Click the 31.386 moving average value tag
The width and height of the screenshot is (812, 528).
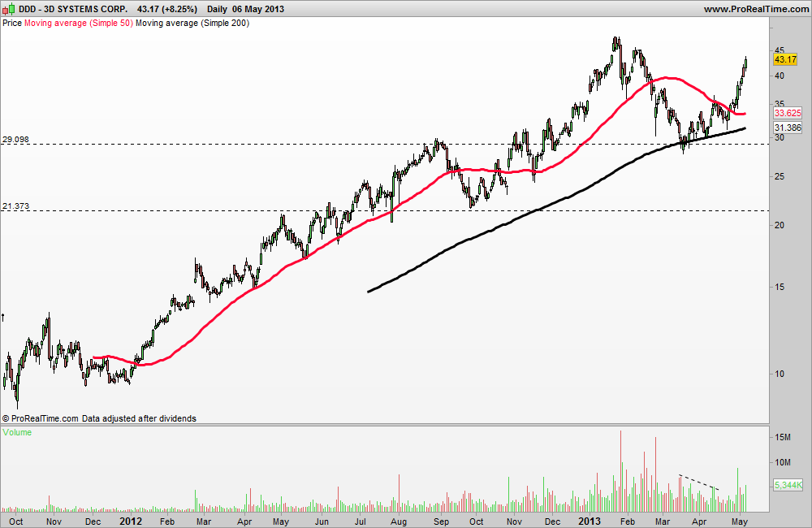coord(788,128)
